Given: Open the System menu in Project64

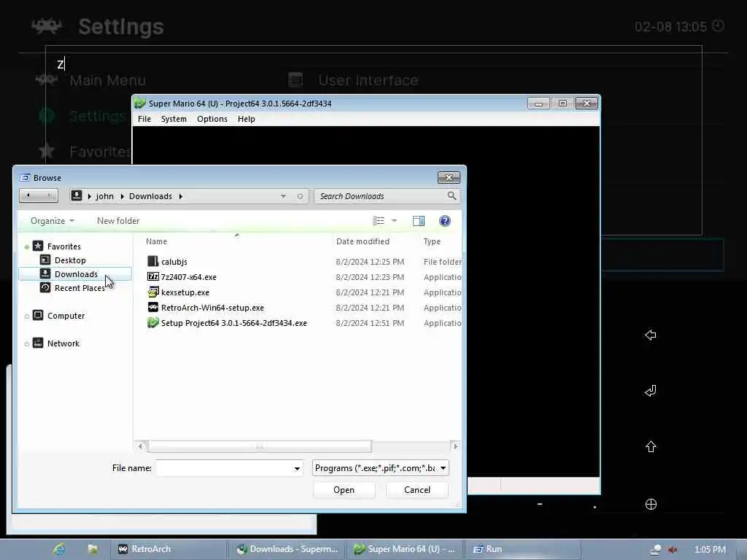Looking at the screenshot, I should coord(174,119).
